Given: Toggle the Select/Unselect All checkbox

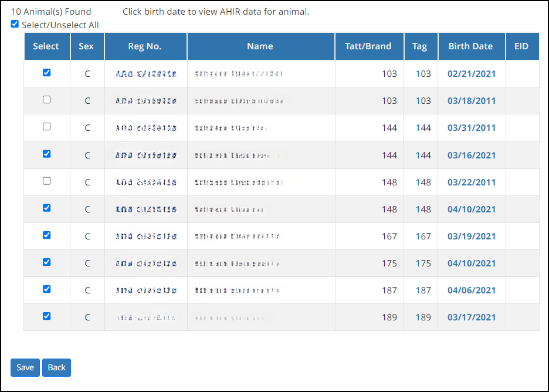Looking at the screenshot, I should tap(15, 24).
